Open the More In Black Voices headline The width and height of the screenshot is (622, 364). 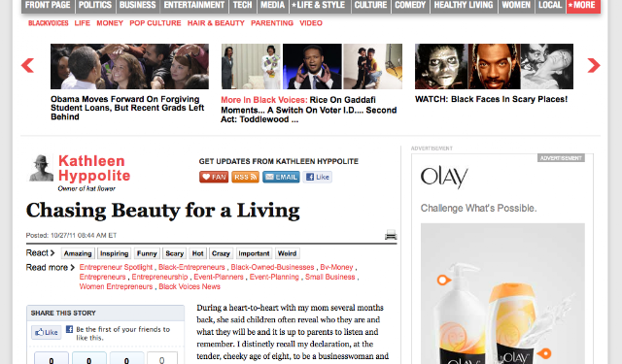pyautogui.click(x=309, y=110)
